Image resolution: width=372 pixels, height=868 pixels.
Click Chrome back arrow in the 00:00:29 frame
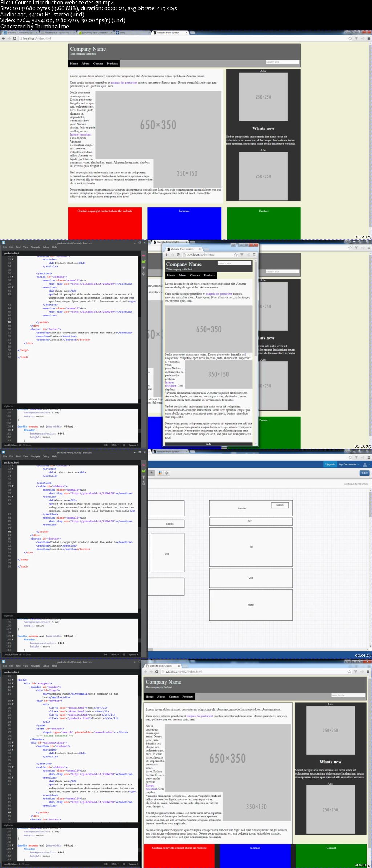pos(4,38)
